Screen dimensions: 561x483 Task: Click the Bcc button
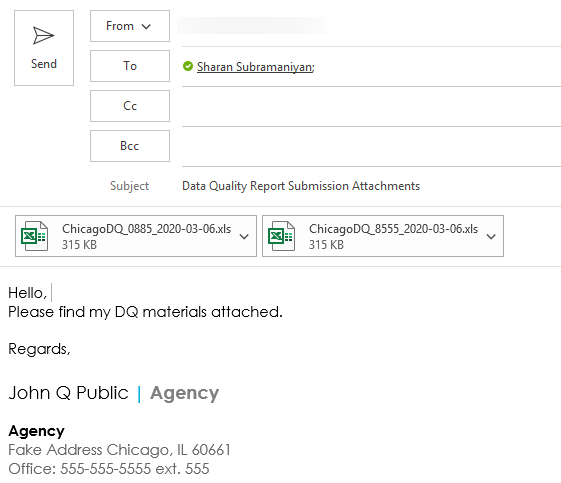point(130,146)
